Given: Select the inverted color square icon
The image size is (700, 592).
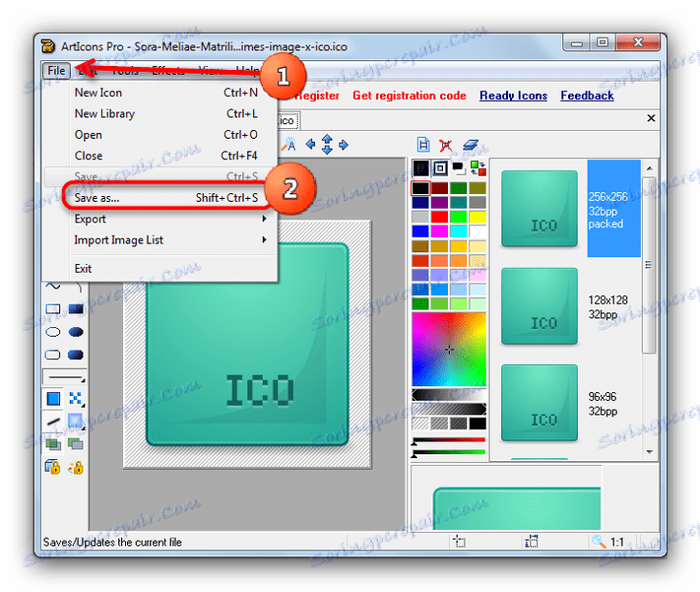Looking at the screenshot, I should (x=440, y=168).
